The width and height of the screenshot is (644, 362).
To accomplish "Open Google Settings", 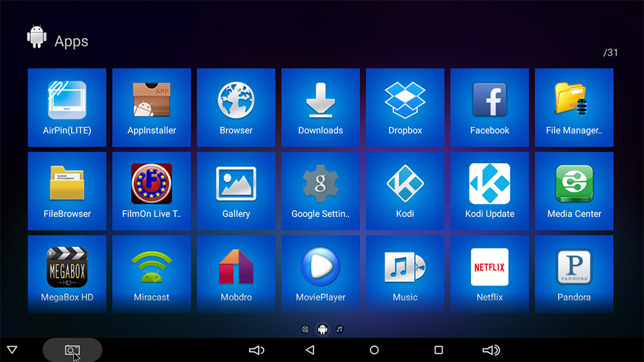I will click(321, 191).
